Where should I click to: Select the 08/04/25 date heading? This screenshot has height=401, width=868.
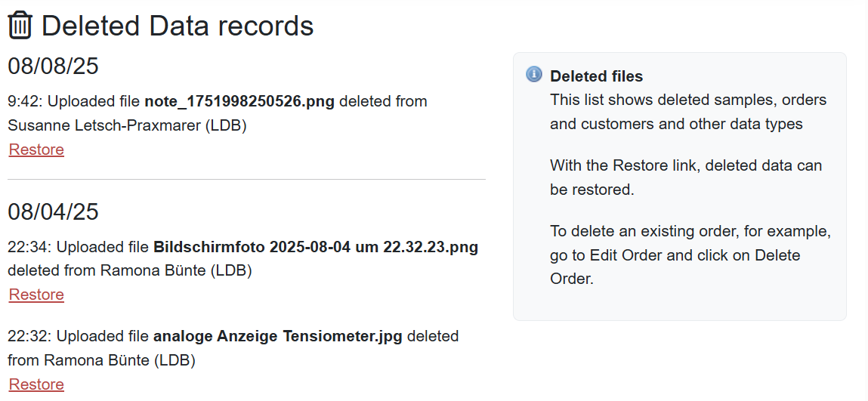[53, 212]
